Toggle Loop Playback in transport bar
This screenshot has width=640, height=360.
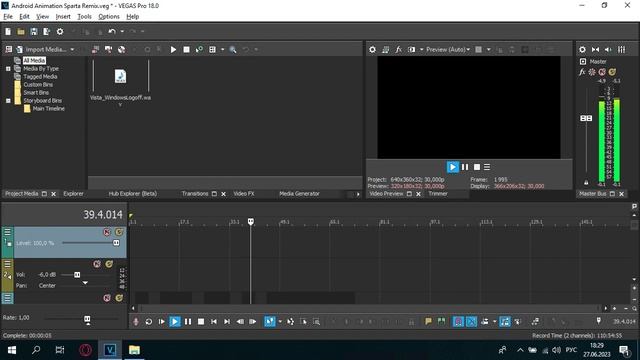coord(149,322)
